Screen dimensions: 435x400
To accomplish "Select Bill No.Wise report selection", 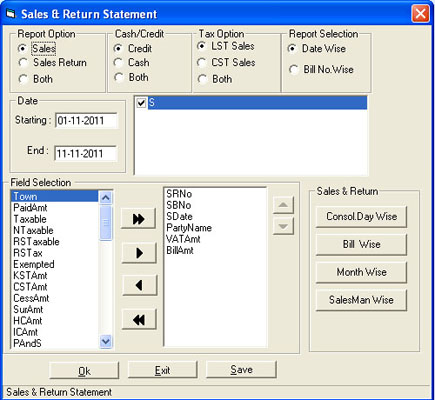I will point(293,70).
